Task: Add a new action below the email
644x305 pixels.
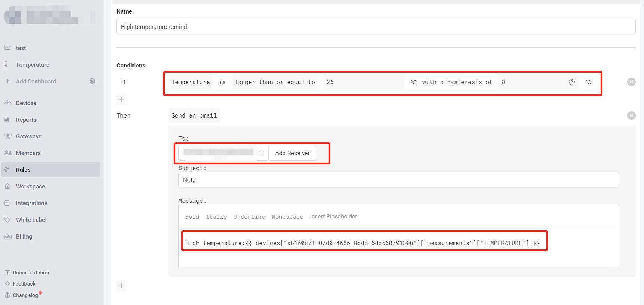Action: pyautogui.click(x=121, y=286)
